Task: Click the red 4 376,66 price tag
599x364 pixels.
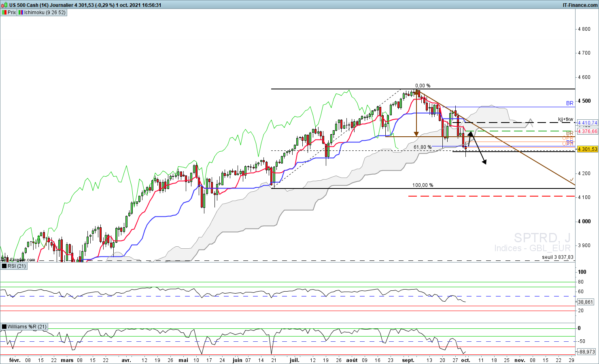Action: click(587, 131)
